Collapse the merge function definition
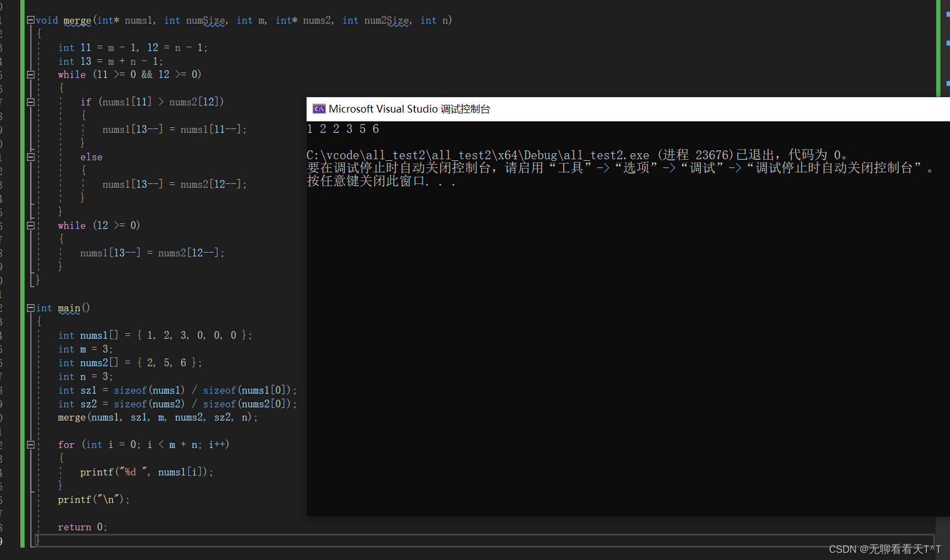950x560 pixels. pos(31,20)
